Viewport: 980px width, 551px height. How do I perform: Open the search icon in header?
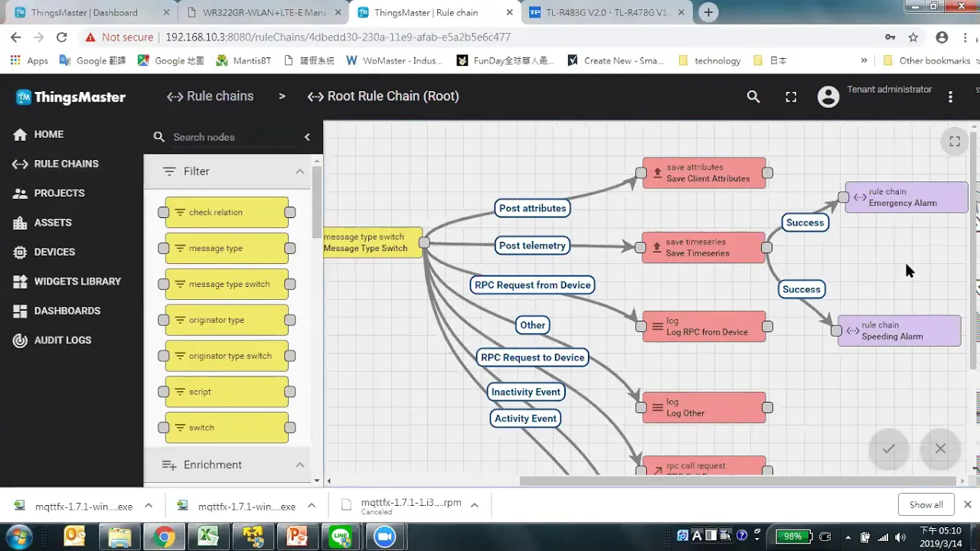pos(753,96)
